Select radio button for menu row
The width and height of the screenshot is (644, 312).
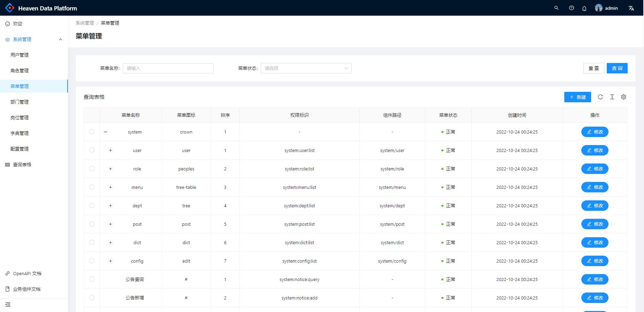pos(92,187)
